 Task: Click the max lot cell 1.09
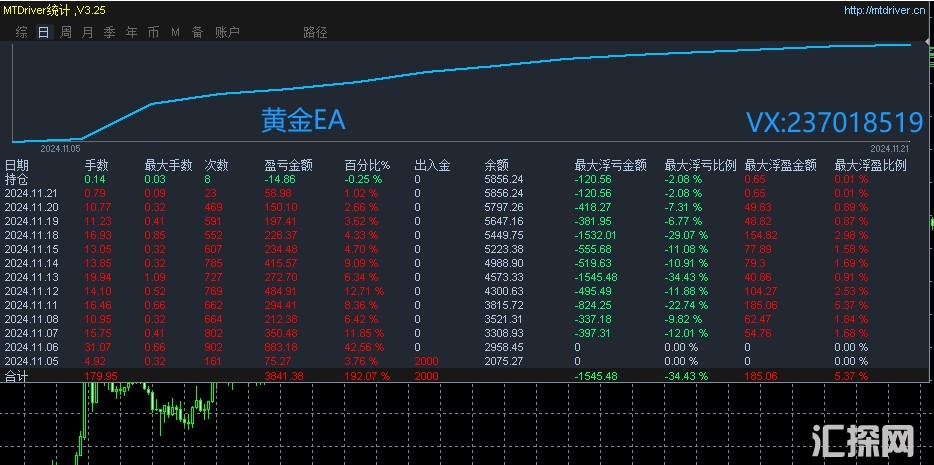point(155,277)
